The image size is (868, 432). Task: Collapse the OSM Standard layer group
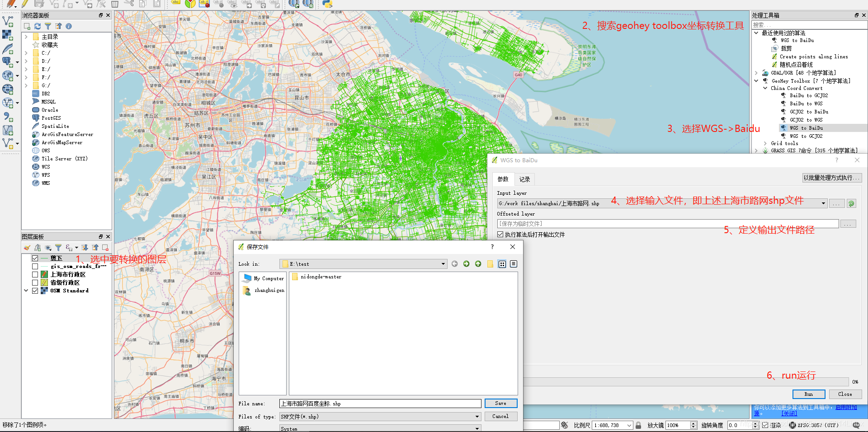coord(26,291)
